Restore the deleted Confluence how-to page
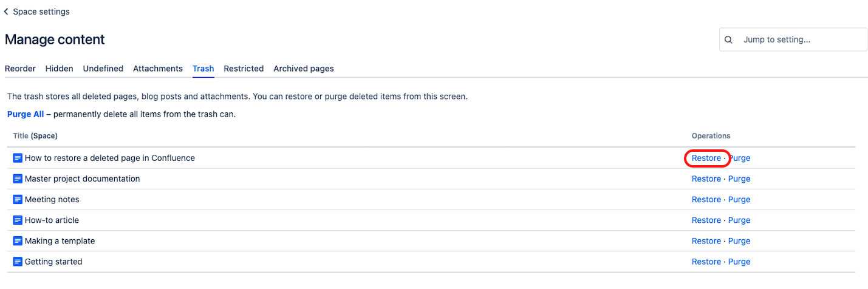 706,158
